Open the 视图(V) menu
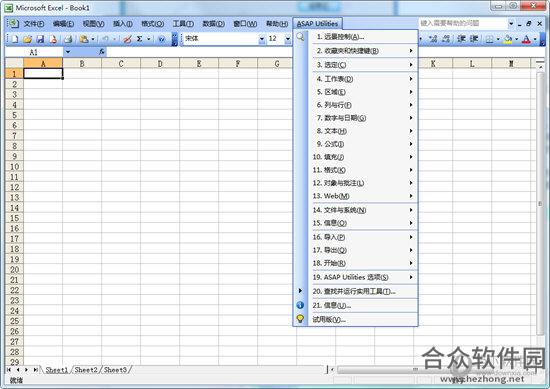 tap(93, 24)
